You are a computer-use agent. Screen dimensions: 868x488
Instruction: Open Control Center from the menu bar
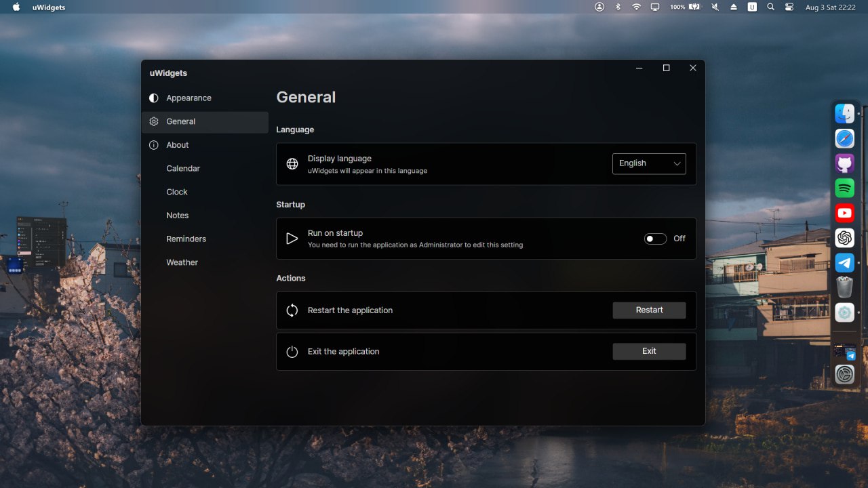coord(789,7)
